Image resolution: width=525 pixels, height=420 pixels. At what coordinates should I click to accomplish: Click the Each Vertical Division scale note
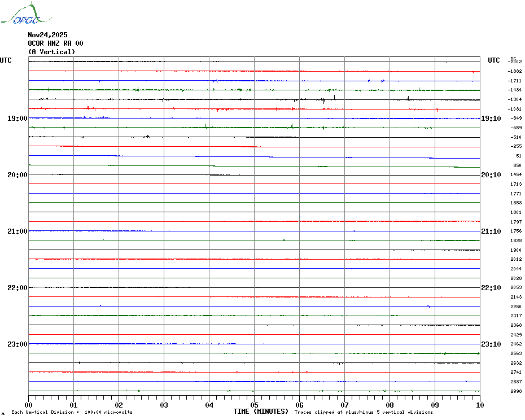tap(72, 412)
